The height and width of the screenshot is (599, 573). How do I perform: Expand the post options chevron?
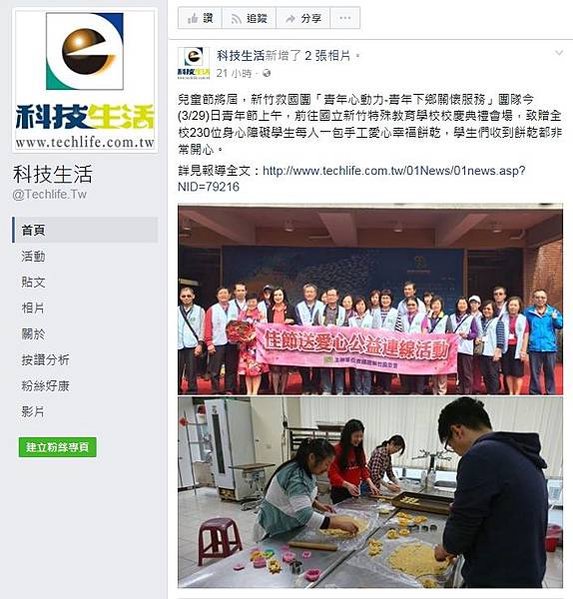coord(559,53)
